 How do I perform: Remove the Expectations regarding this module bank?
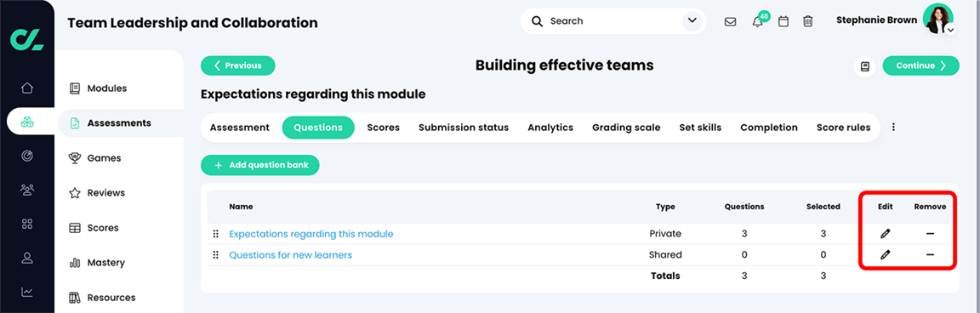930,234
